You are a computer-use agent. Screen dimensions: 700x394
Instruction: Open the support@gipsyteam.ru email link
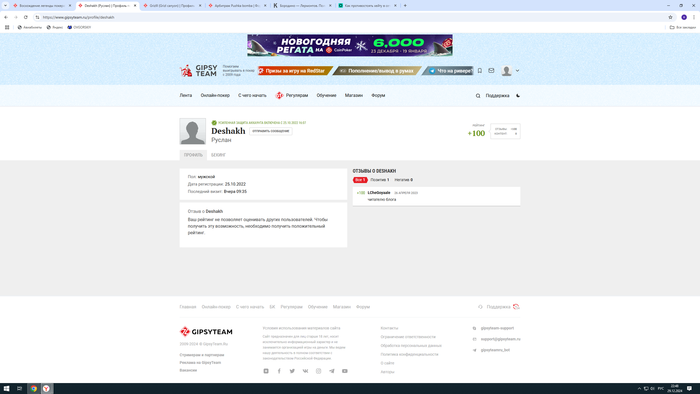(x=500, y=339)
